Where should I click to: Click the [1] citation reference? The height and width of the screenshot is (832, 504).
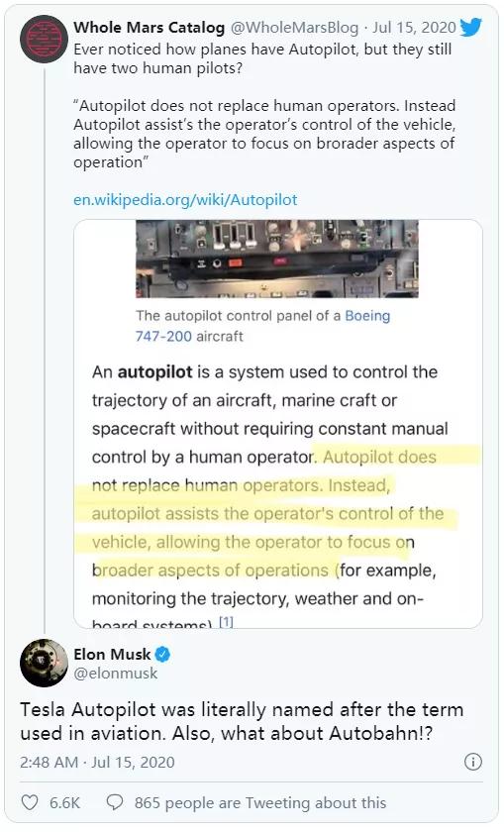pyautogui.click(x=226, y=621)
